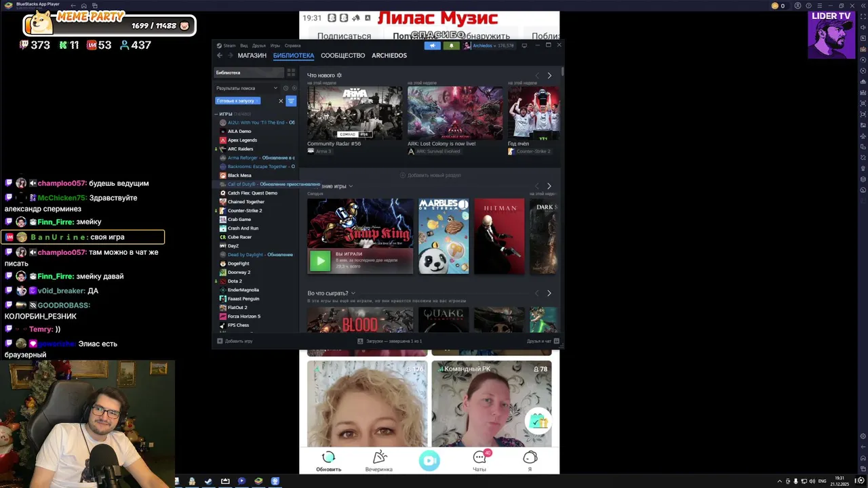Open Marbles on Stream game cover
Image resolution: width=868 pixels, height=488 pixels.
(x=443, y=236)
